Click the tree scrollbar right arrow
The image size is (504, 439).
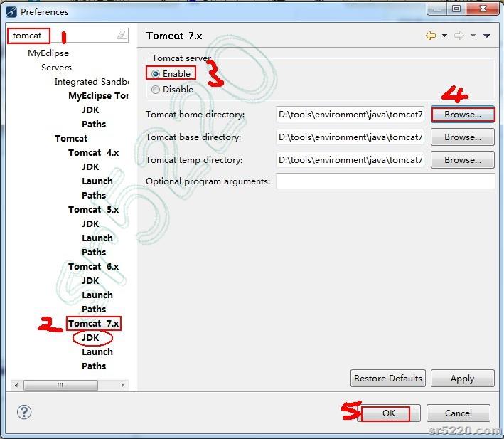(x=122, y=385)
